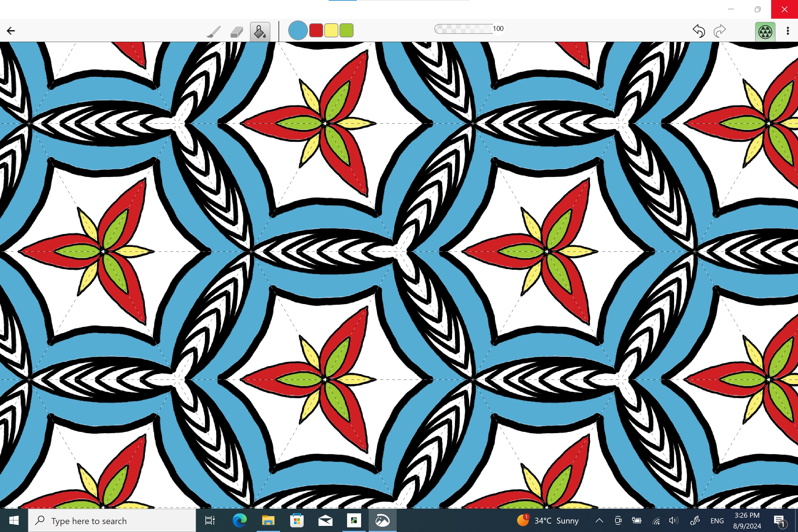Check battery status in the system tray

[636, 520]
